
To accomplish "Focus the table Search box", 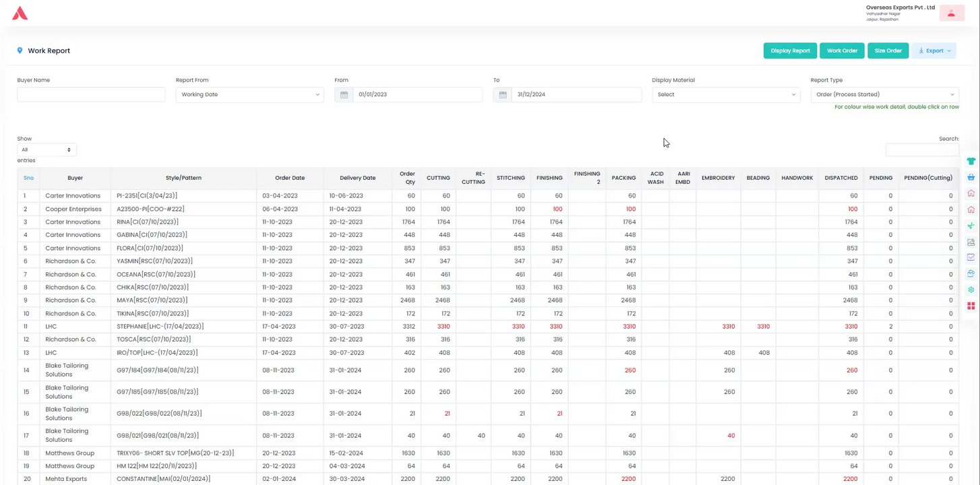I will click(x=922, y=150).
